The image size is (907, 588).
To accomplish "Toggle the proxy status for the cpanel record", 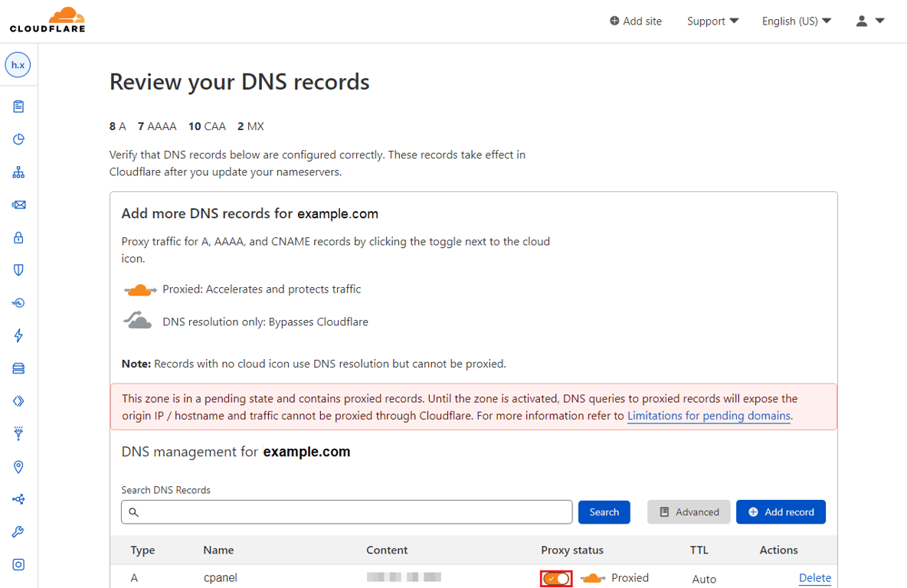I will coord(555,578).
